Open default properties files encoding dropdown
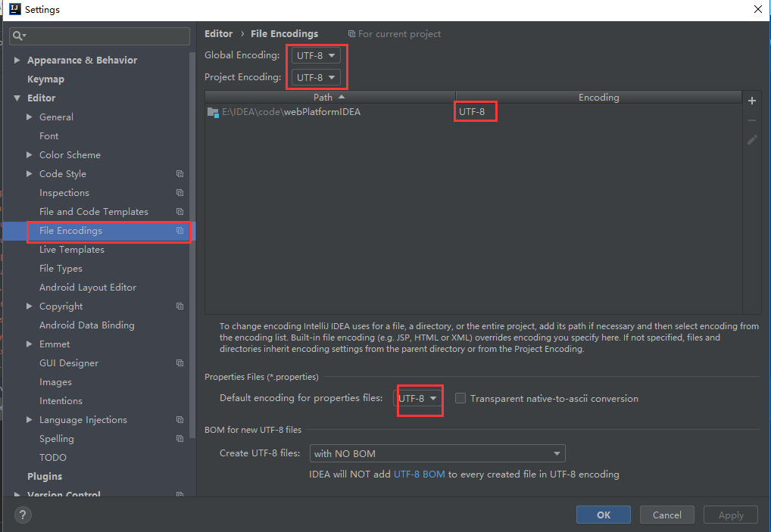Image resolution: width=771 pixels, height=532 pixels. point(417,398)
